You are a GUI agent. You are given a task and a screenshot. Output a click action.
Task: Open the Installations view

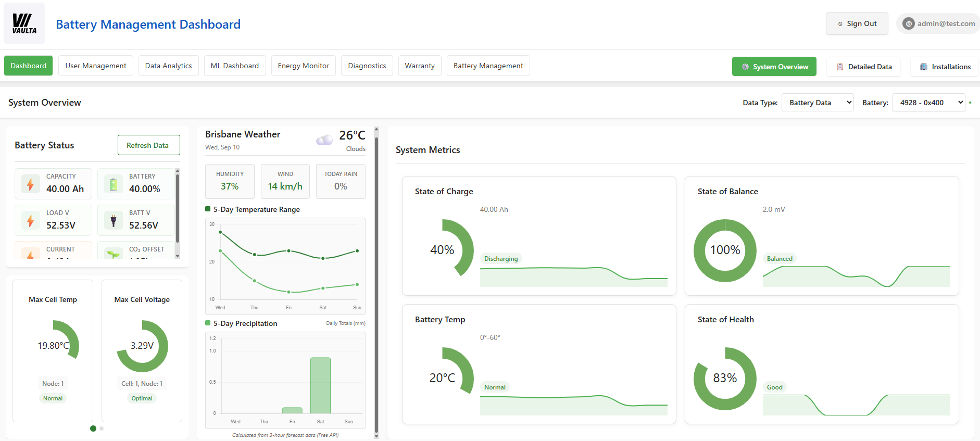(x=945, y=67)
